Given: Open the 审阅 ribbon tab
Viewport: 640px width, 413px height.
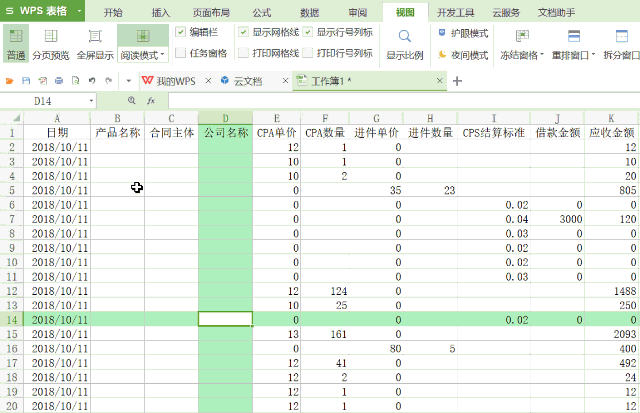Looking at the screenshot, I should [358, 13].
